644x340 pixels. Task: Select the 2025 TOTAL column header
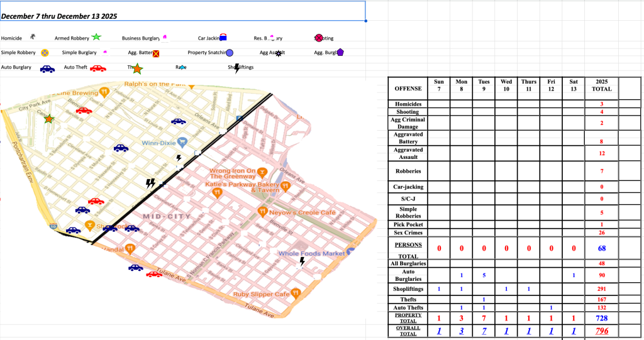[x=601, y=85]
